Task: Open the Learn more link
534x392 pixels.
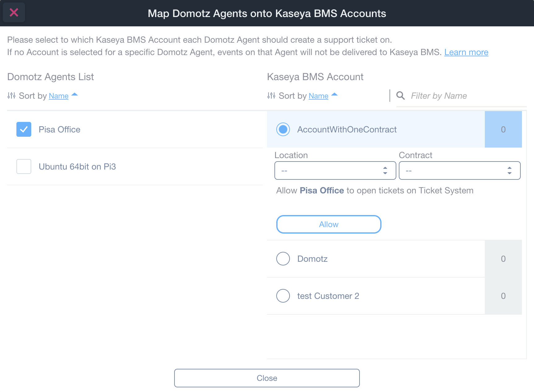Action: 466,52
